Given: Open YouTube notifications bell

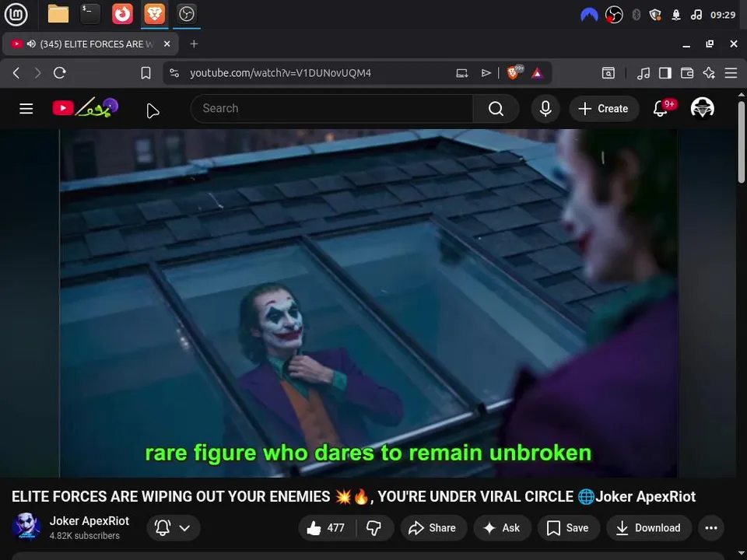Looking at the screenshot, I should (x=661, y=109).
